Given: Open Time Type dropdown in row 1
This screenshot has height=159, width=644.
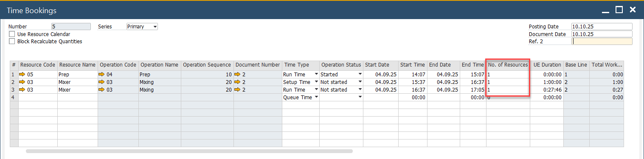Looking at the screenshot, I should (x=316, y=74).
